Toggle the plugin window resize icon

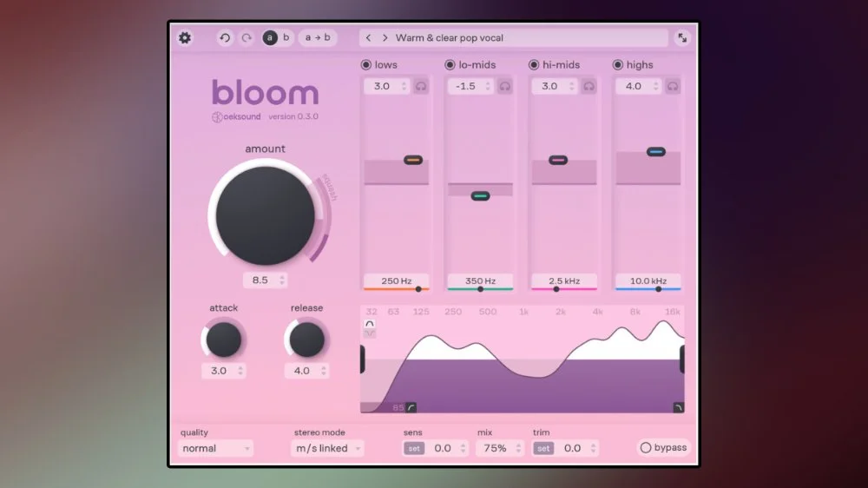(682, 37)
